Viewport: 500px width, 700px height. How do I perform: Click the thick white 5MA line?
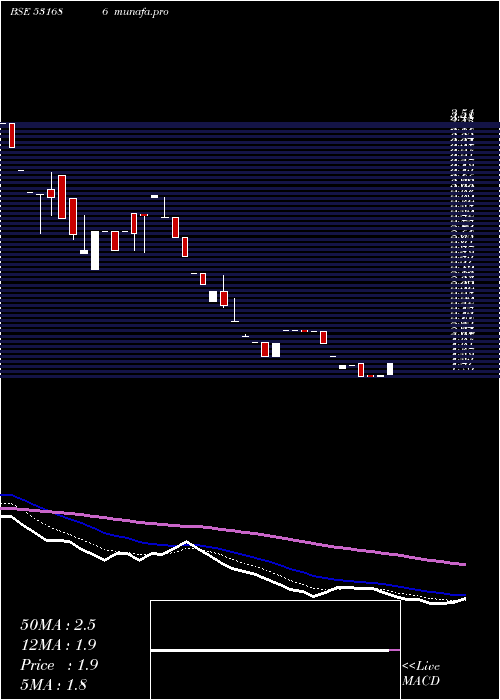232,569
